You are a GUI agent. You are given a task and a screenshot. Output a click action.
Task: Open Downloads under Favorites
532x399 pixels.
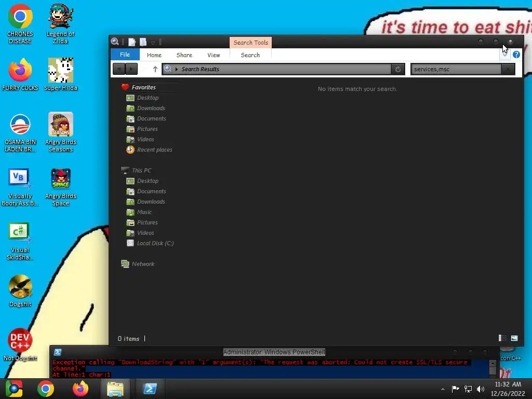point(145,108)
